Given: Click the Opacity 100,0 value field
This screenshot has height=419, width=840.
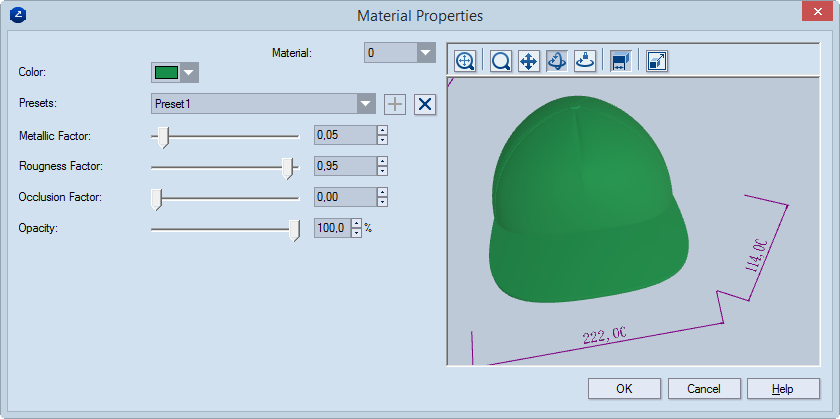Looking at the screenshot, I should [333, 228].
